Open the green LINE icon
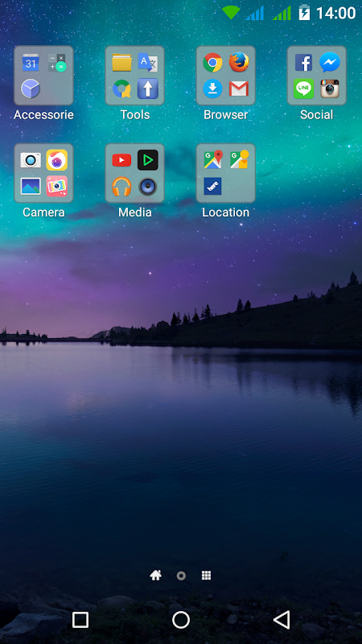The width and height of the screenshot is (362, 644). (x=304, y=89)
